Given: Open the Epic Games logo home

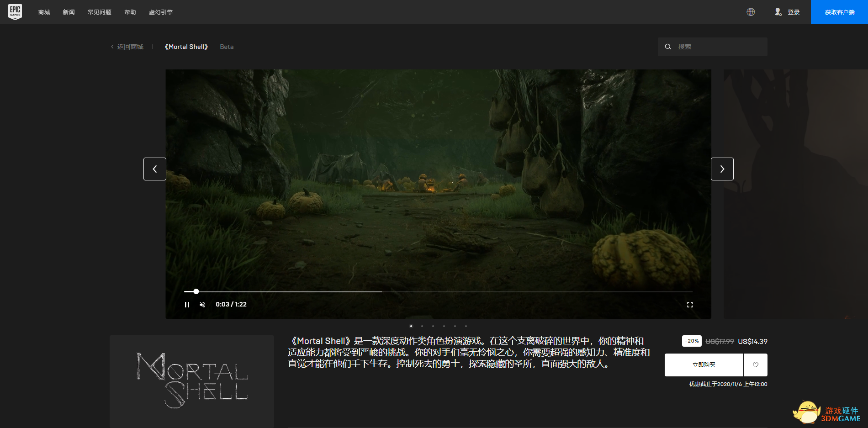Looking at the screenshot, I should pyautogui.click(x=15, y=12).
